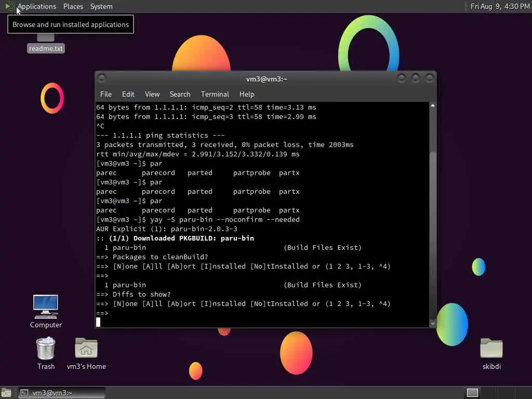
Task: Open the terminal Help menu
Action: coord(247,95)
